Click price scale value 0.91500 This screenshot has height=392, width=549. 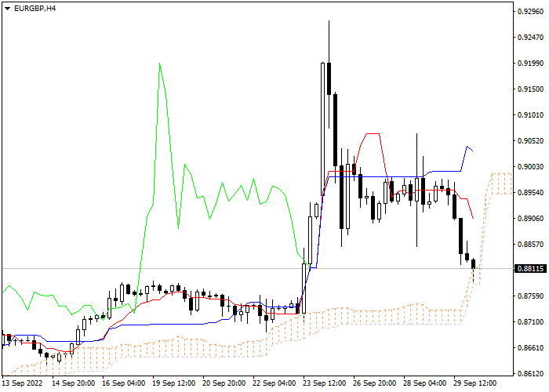pos(531,89)
